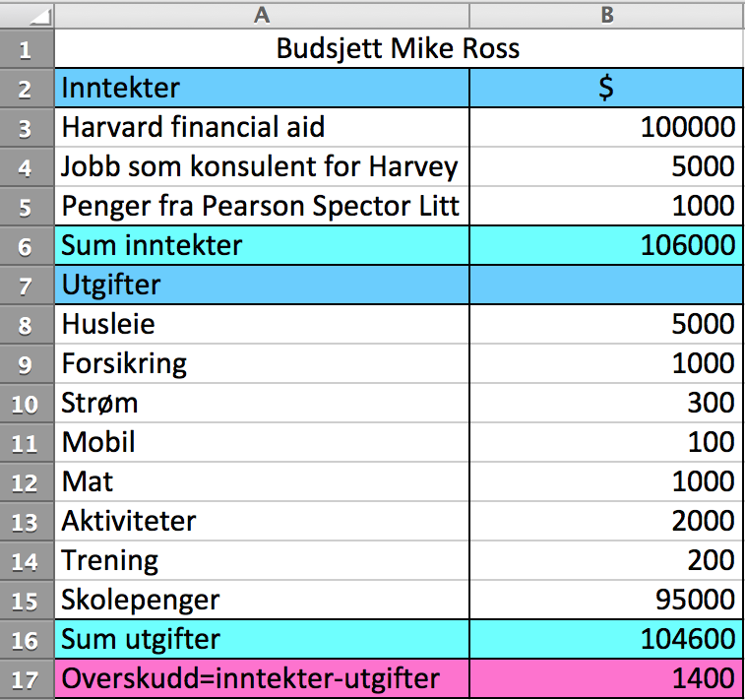Viewport: 745px width, 700px height.
Task: Click the 'Strøm' value cell 300
Action: (x=606, y=403)
